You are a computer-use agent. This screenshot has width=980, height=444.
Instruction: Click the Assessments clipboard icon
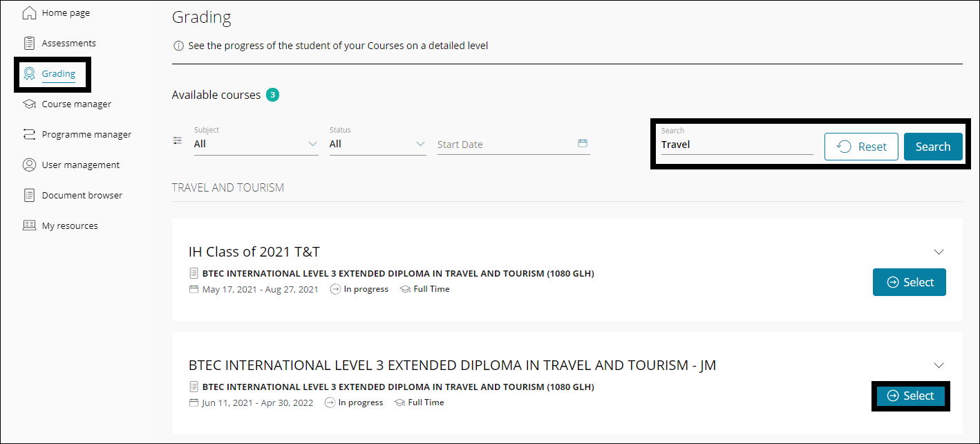tap(29, 44)
